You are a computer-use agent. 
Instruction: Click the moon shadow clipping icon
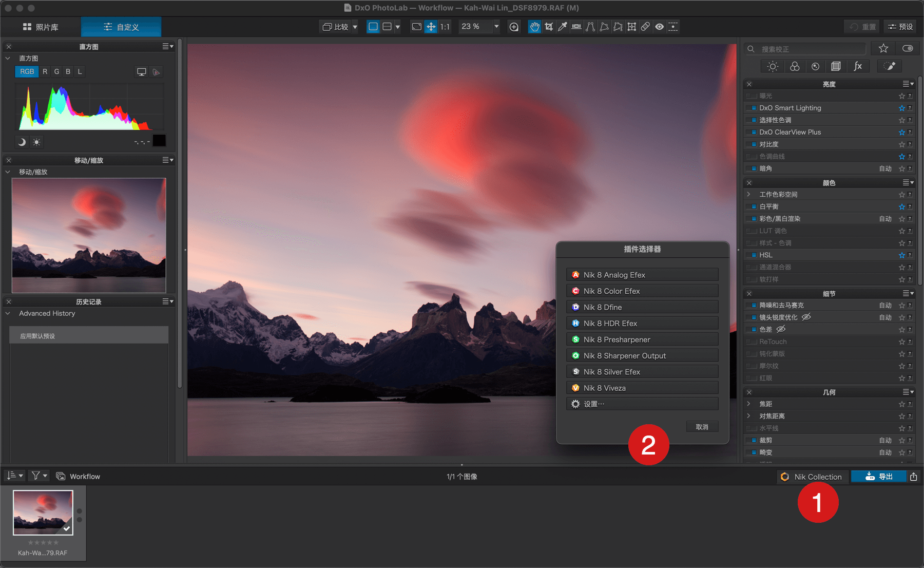(22, 142)
